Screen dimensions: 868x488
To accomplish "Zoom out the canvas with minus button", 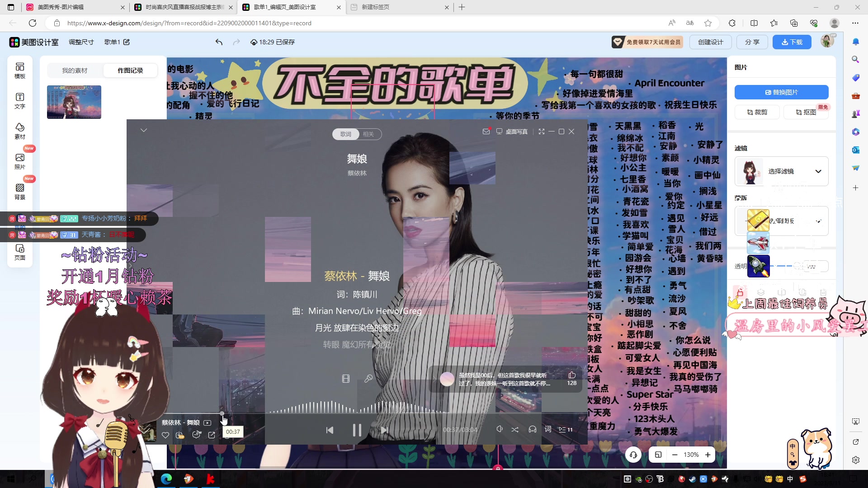I will pos(675,455).
